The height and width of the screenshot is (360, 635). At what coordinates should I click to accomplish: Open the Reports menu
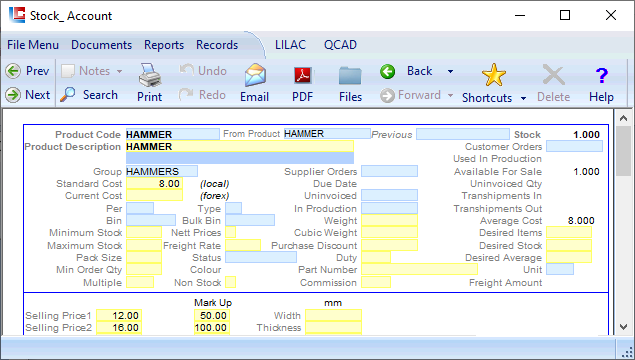[164, 45]
